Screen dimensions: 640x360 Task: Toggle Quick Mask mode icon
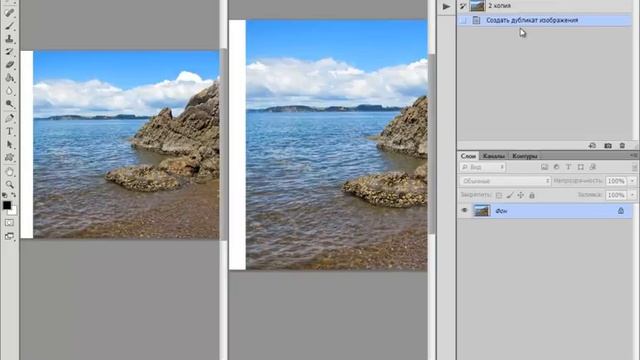tap(9, 223)
